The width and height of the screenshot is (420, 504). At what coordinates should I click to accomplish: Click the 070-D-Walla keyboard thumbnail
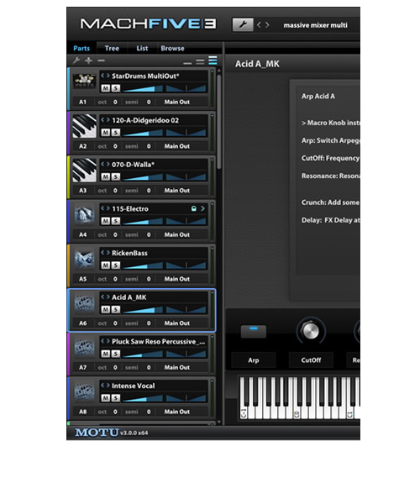(x=84, y=171)
